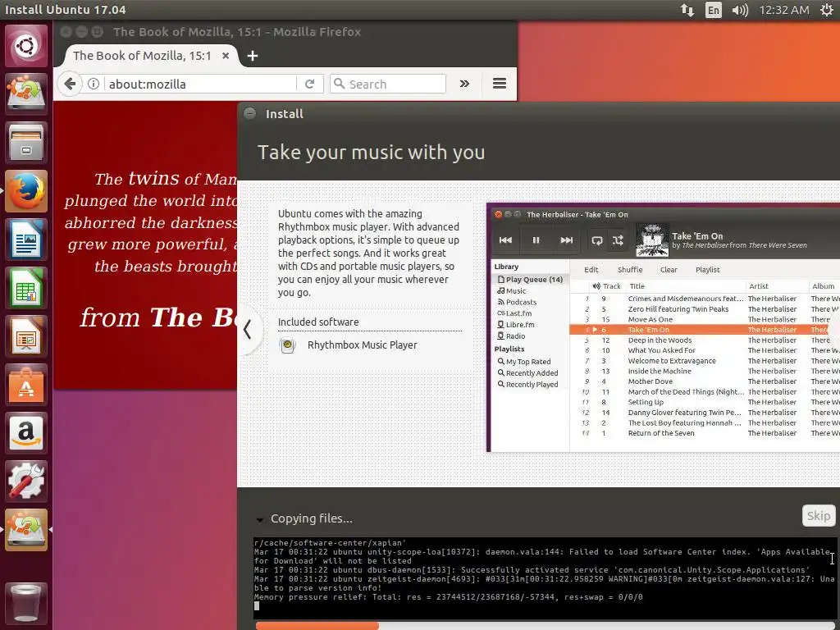Open the Ubuntu Dash search launcher
The image size is (840, 630).
pos(25,46)
